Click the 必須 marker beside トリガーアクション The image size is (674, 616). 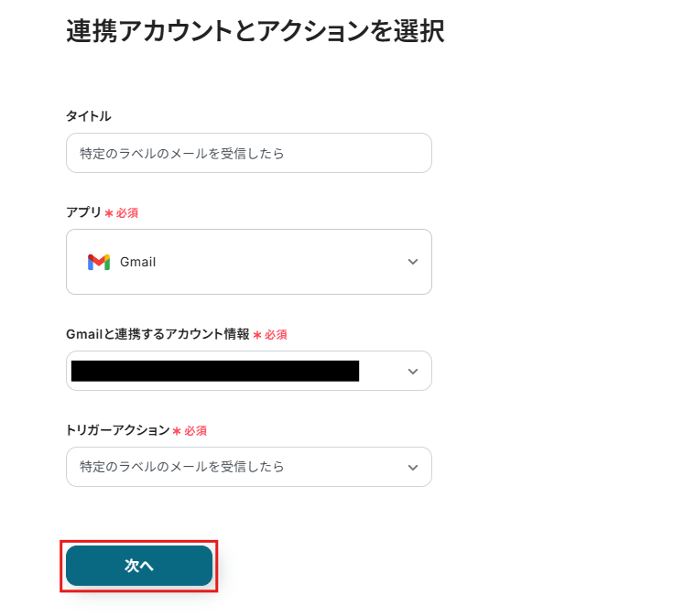pyautogui.click(x=196, y=431)
